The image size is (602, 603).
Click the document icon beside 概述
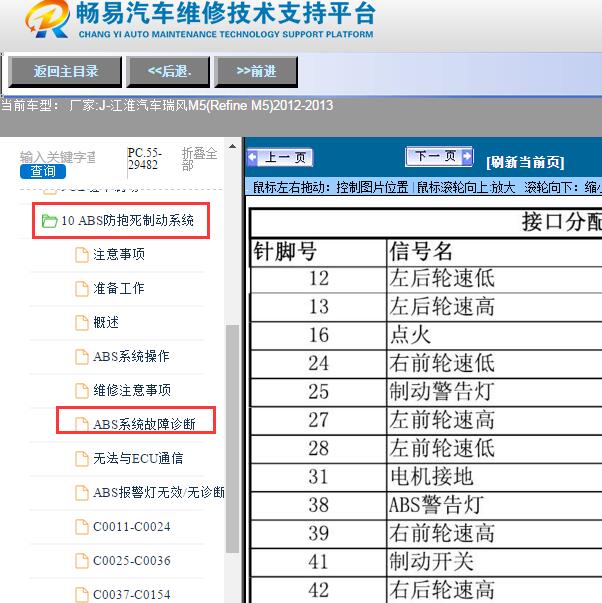click(x=82, y=323)
